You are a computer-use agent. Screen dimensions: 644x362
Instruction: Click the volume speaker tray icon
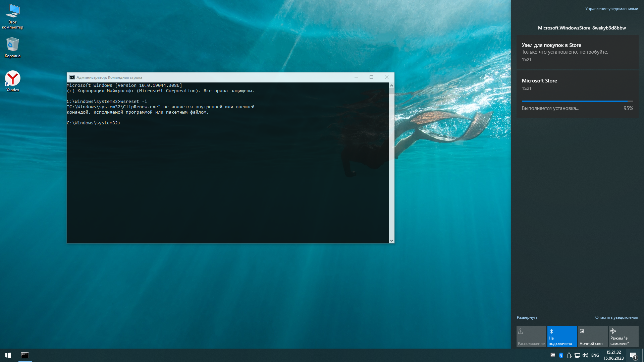(585, 355)
